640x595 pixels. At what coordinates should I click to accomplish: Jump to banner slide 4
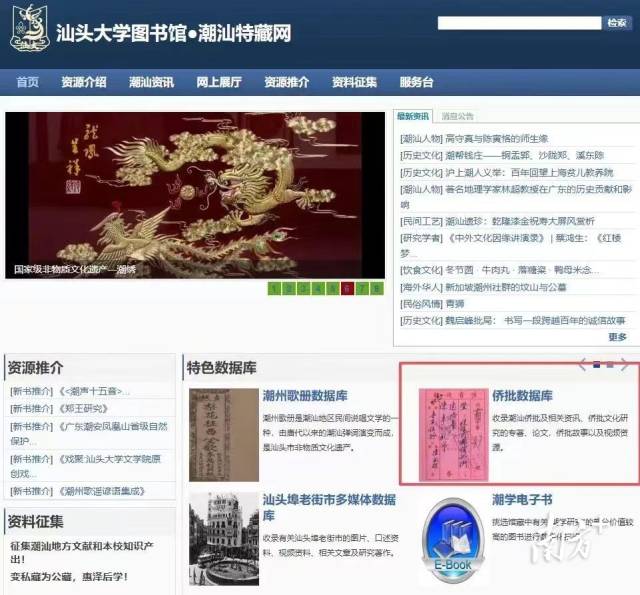[318, 289]
